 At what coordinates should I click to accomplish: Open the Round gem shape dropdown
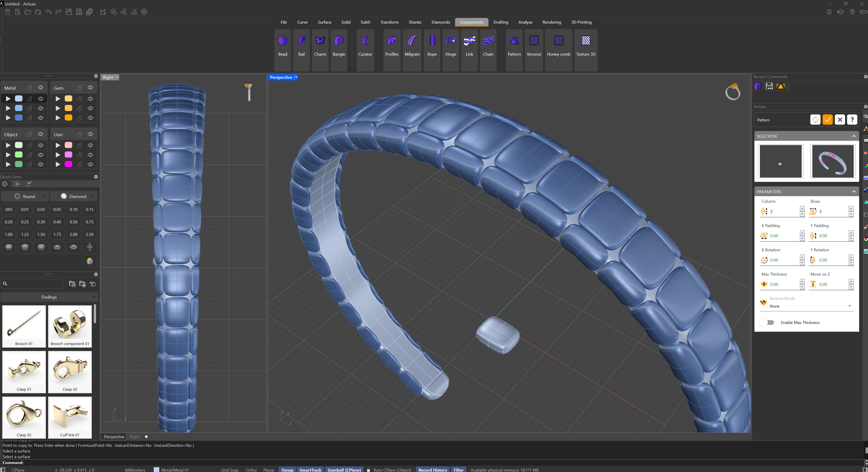tap(25, 196)
